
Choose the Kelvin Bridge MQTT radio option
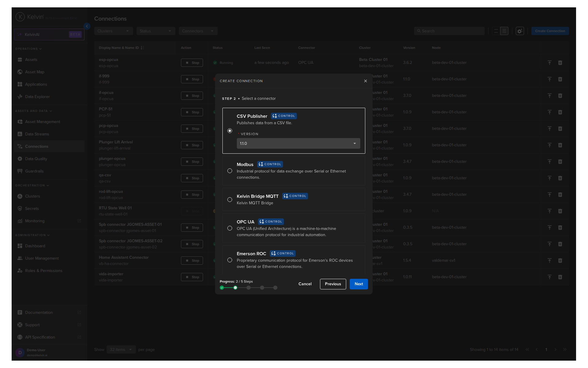(x=230, y=200)
